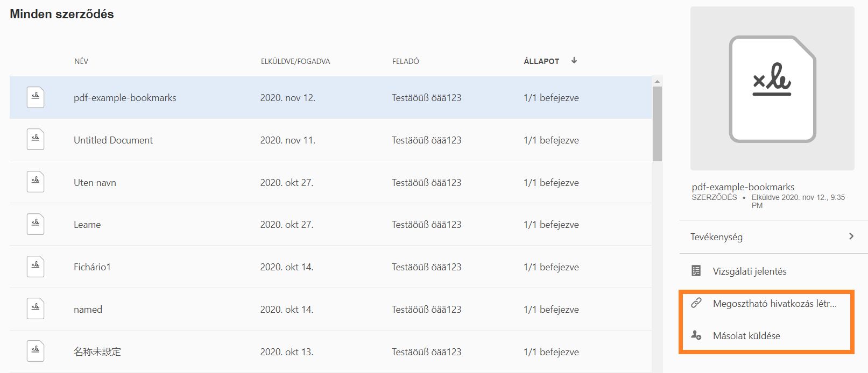Expand the Tevékenység section chevron
The height and width of the screenshot is (373, 868).
pyautogui.click(x=851, y=236)
